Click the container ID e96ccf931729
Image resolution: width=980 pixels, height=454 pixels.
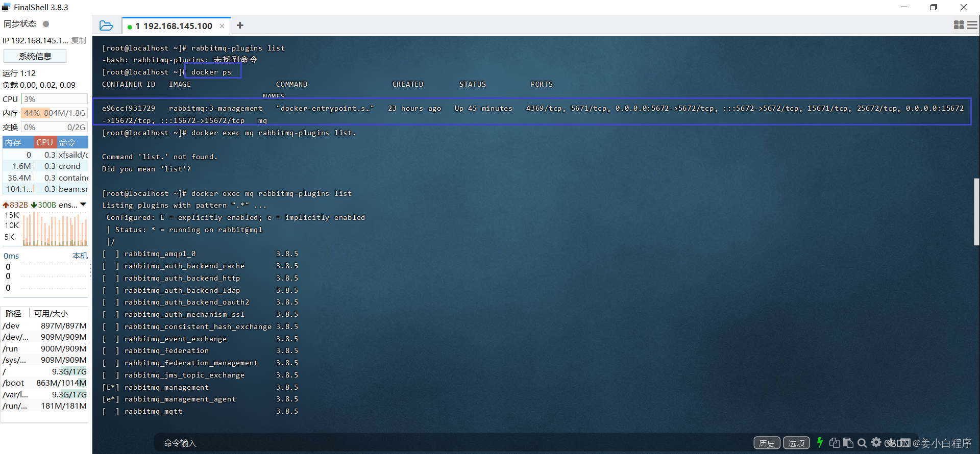pyautogui.click(x=129, y=108)
